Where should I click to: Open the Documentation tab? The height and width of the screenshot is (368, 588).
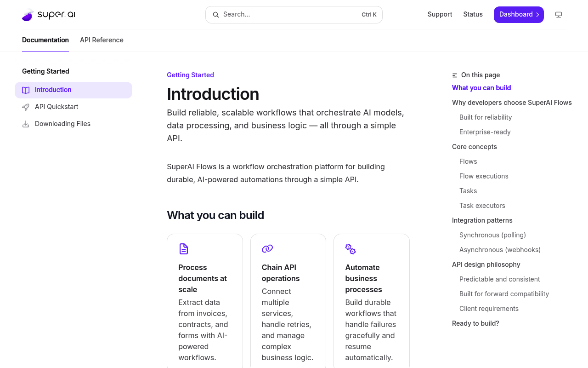point(45,40)
